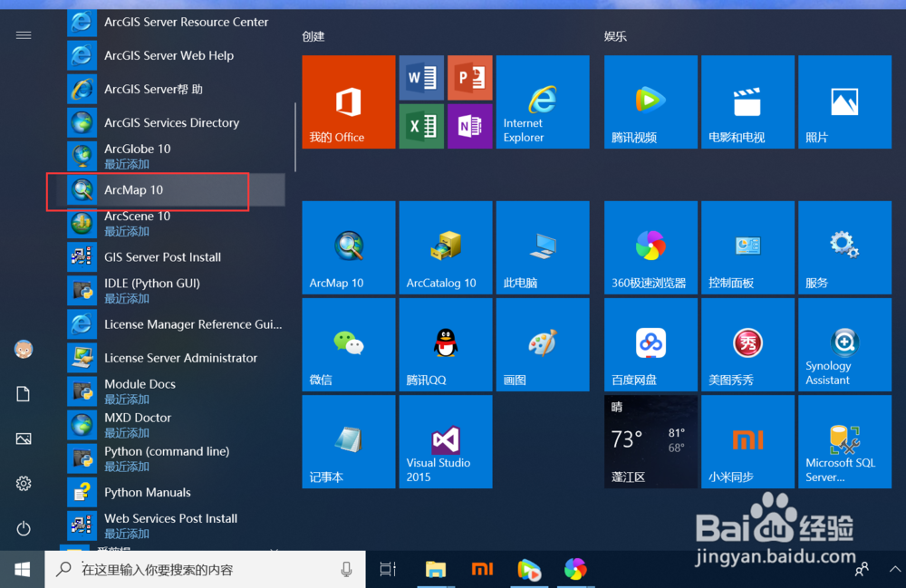Open the 小米同步 tile
Screen dimensions: 906x588
click(x=747, y=442)
